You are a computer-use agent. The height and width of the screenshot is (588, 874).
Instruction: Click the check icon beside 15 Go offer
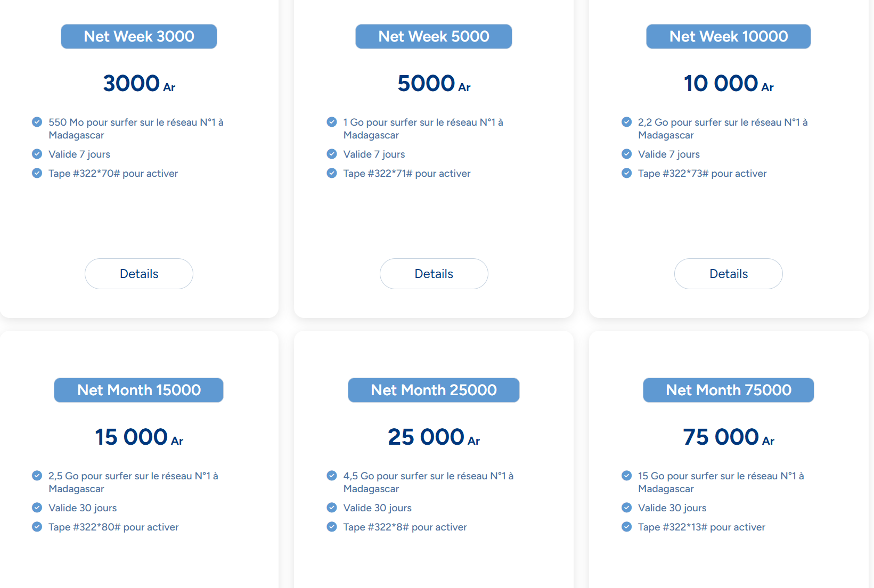coord(627,476)
